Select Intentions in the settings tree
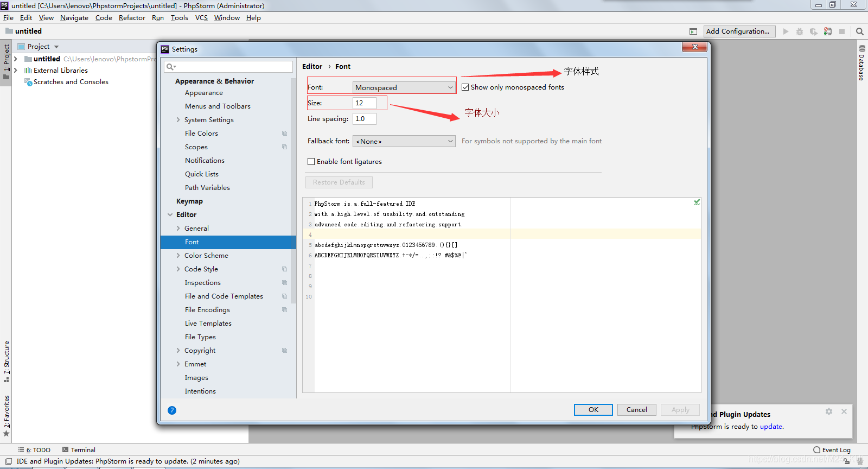 point(200,391)
